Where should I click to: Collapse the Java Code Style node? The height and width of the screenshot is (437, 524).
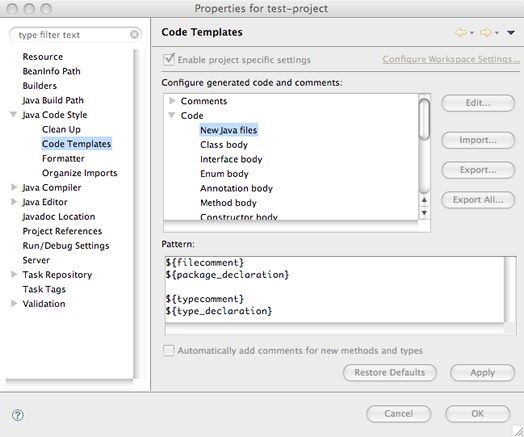(13, 115)
